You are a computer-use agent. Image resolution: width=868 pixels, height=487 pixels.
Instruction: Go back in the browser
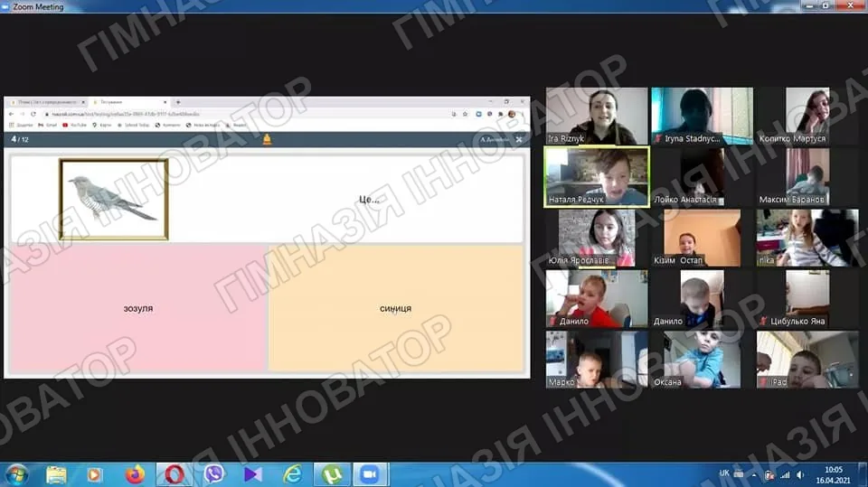point(11,114)
